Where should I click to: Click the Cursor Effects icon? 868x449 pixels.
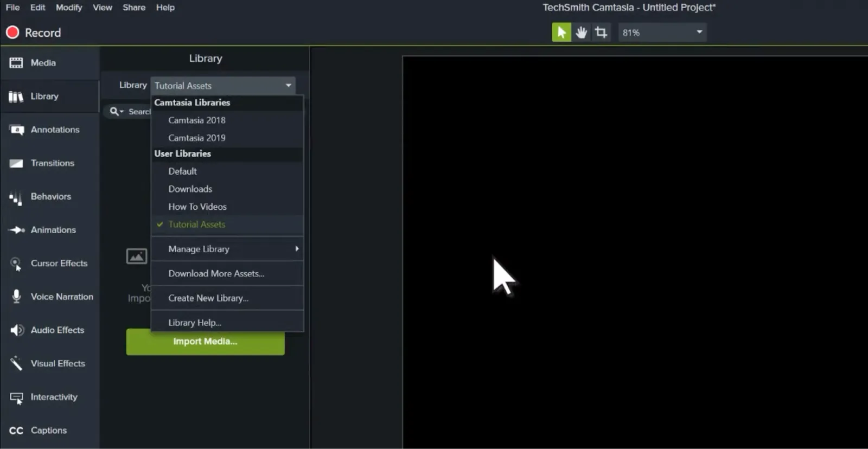pyautogui.click(x=16, y=264)
